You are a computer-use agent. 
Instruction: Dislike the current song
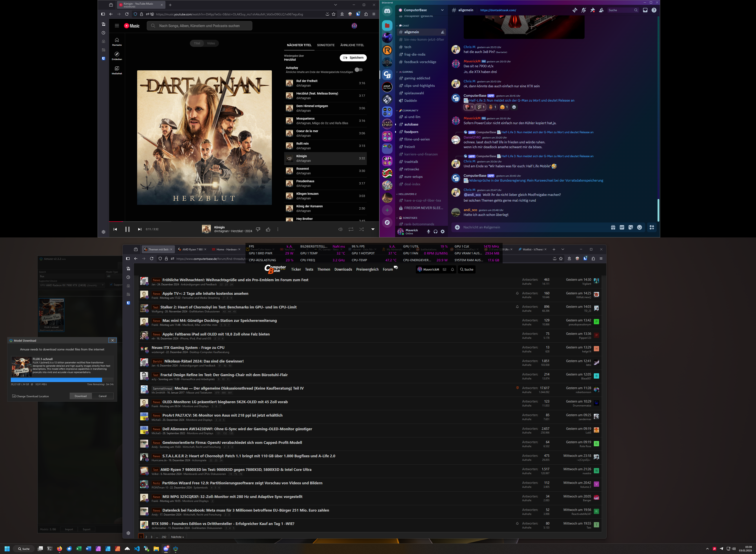[x=258, y=229]
